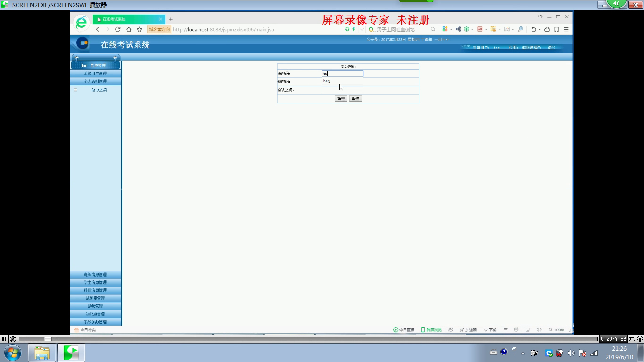Image resolution: width=644 pixels, height=362 pixels.
Task: Click the undo closed-tab arrow icon
Action: [533, 29]
